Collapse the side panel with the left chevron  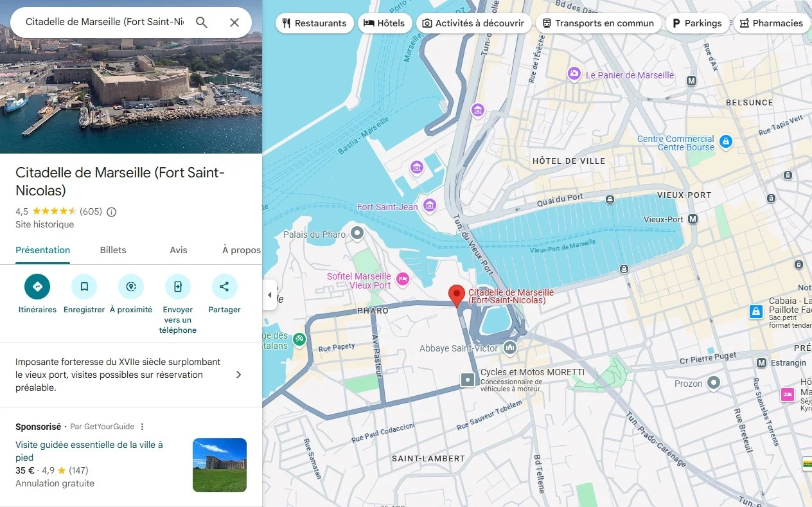(269, 295)
